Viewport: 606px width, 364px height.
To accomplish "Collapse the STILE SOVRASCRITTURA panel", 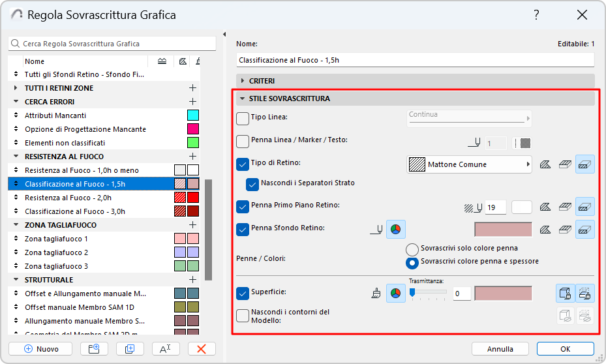I will [242, 99].
